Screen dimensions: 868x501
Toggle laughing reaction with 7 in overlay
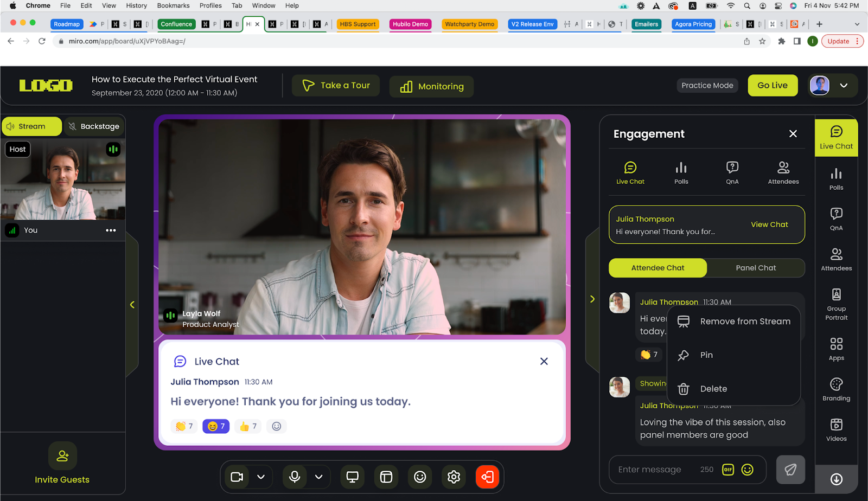click(x=216, y=426)
